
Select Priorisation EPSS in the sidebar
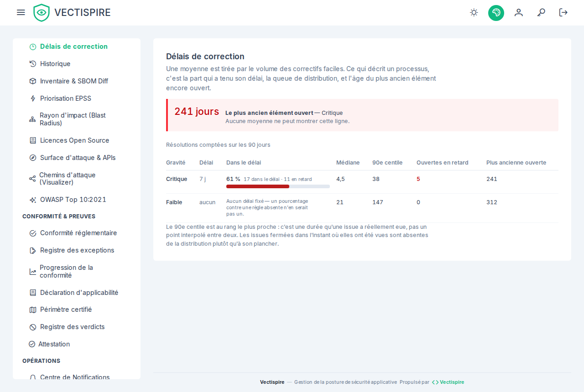click(x=77, y=98)
